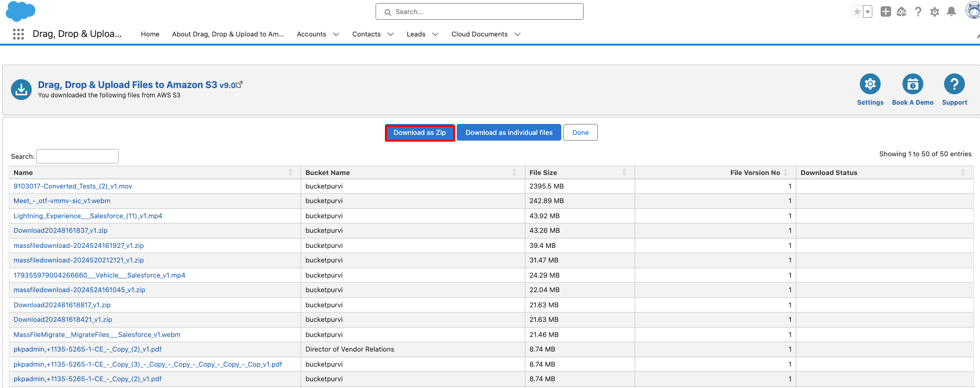This screenshot has height=388, width=980.
Task: Expand the Cloud Documents dropdown chevron
Action: pyautogui.click(x=518, y=34)
